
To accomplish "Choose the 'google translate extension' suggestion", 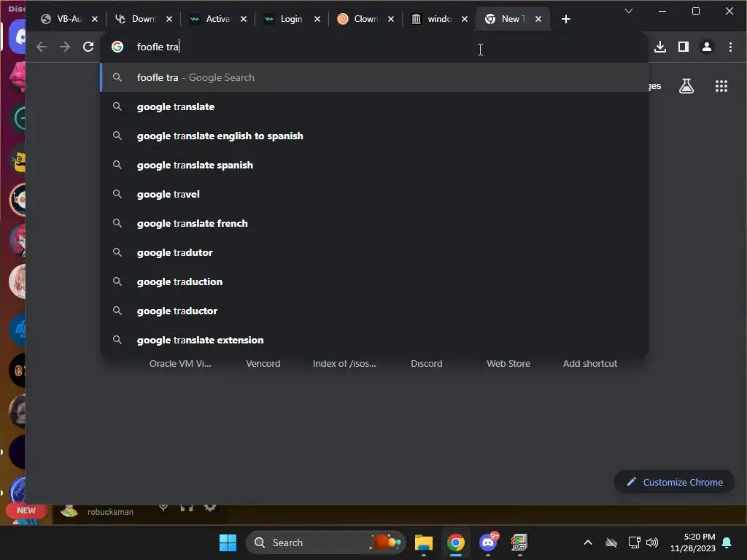I will (374, 340).
